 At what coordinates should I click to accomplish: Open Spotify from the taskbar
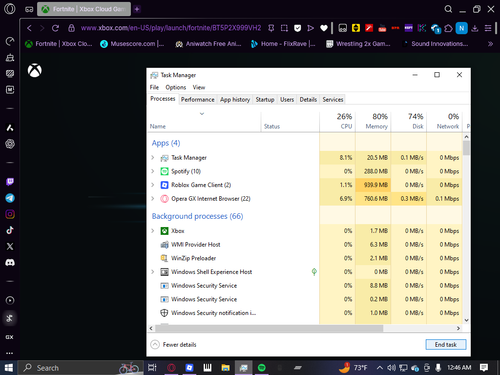[x=262, y=368]
